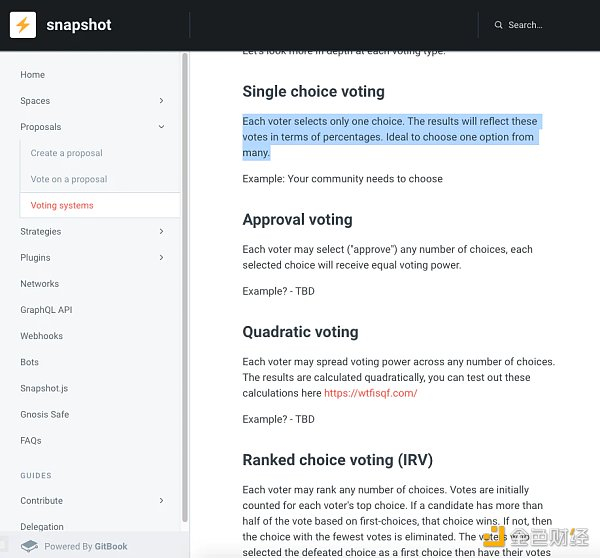Click the search magnifier icon
600x558 pixels.
499,25
